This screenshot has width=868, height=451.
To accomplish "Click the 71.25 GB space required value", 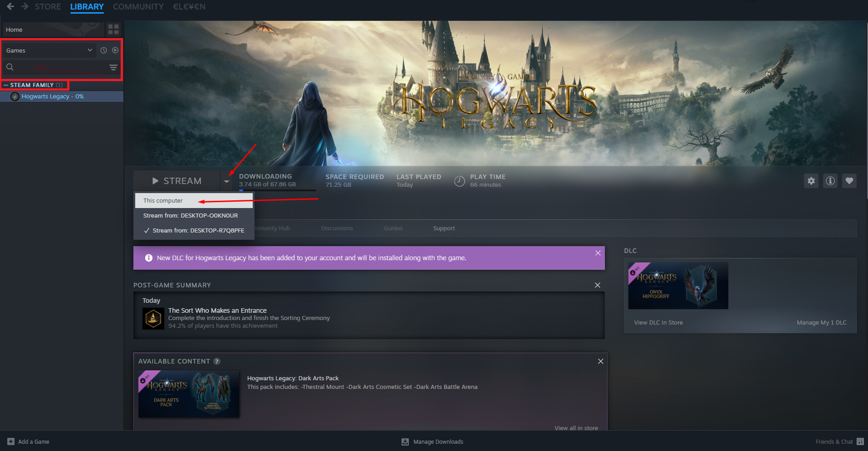I will point(338,185).
